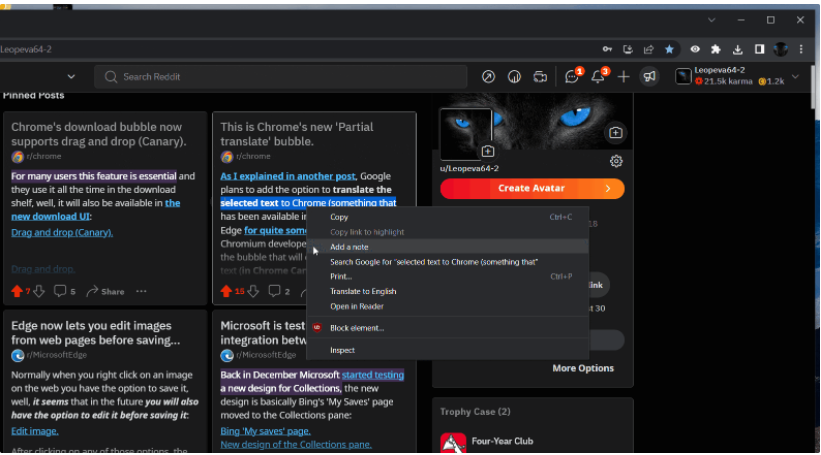821x455 pixels.
Task: Open Chrome's three-dot menu
Action: 801,49
